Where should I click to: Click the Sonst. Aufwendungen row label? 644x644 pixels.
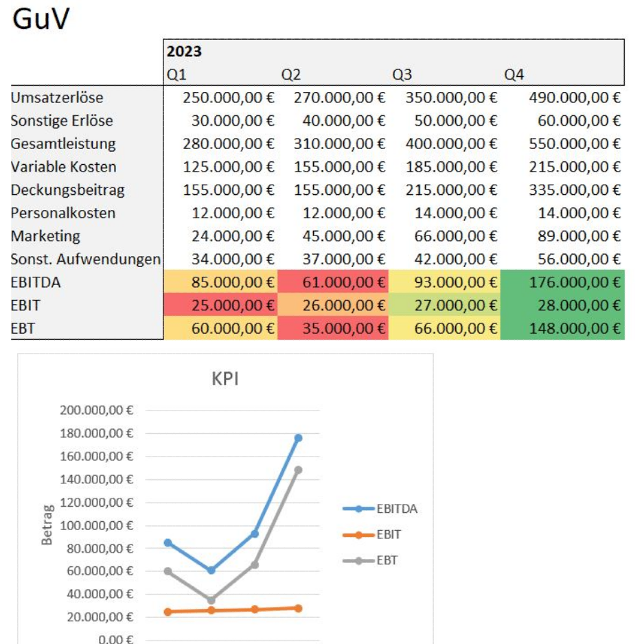(x=85, y=259)
